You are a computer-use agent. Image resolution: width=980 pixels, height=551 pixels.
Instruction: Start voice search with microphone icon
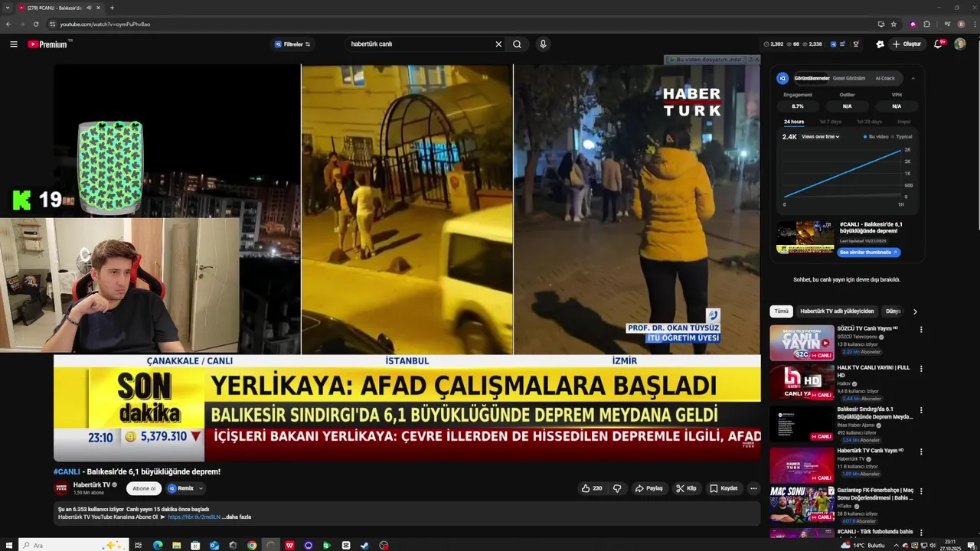pyautogui.click(x=543, y=44)
